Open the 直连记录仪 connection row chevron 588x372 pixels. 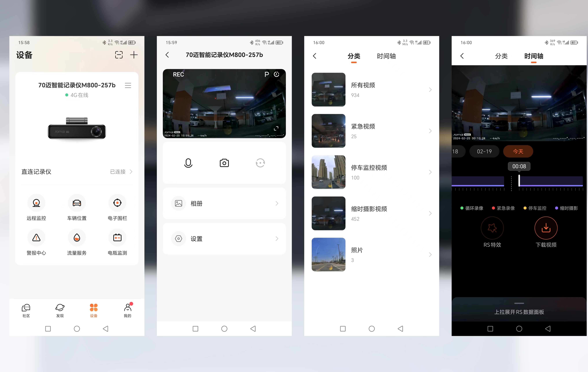click(x=131, y=172)
